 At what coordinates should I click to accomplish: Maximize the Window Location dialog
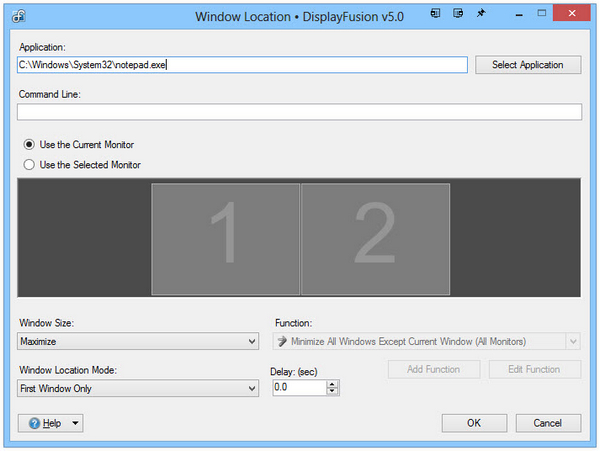pos(541,14)
